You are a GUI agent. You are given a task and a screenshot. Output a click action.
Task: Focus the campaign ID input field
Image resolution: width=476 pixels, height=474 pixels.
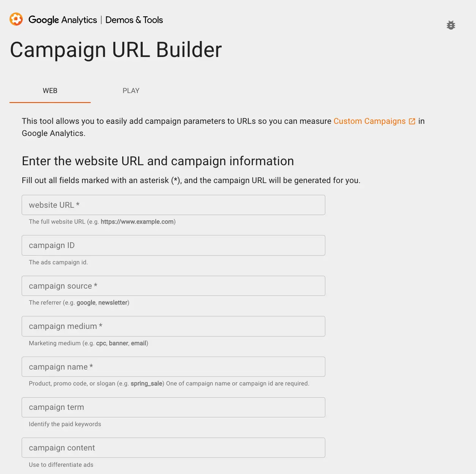173,245
